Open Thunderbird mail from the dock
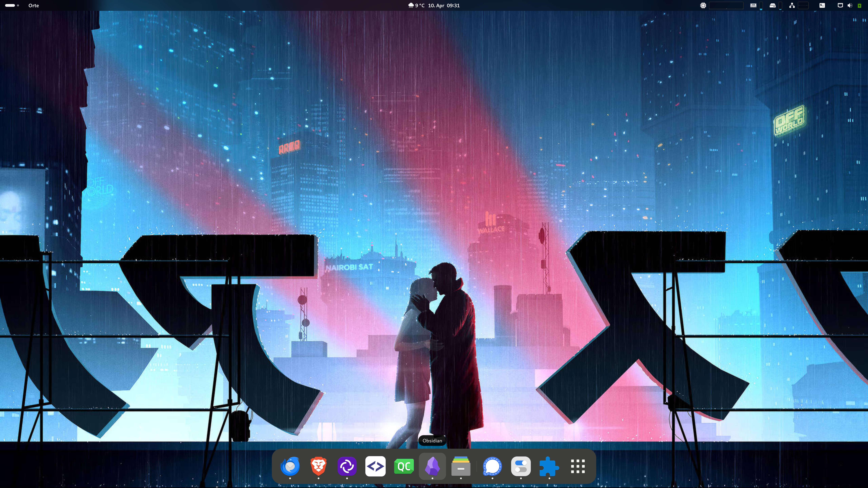868x488 pixels. [290, 466]
